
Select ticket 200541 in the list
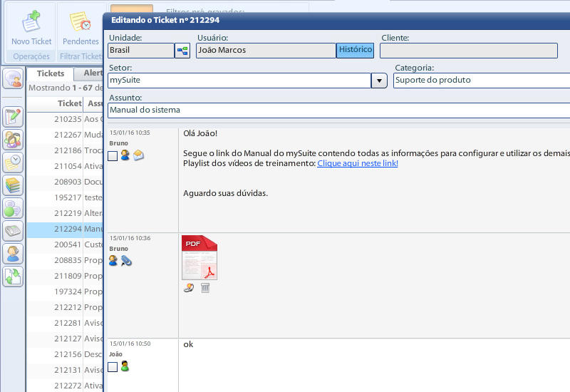coord(66,244)
